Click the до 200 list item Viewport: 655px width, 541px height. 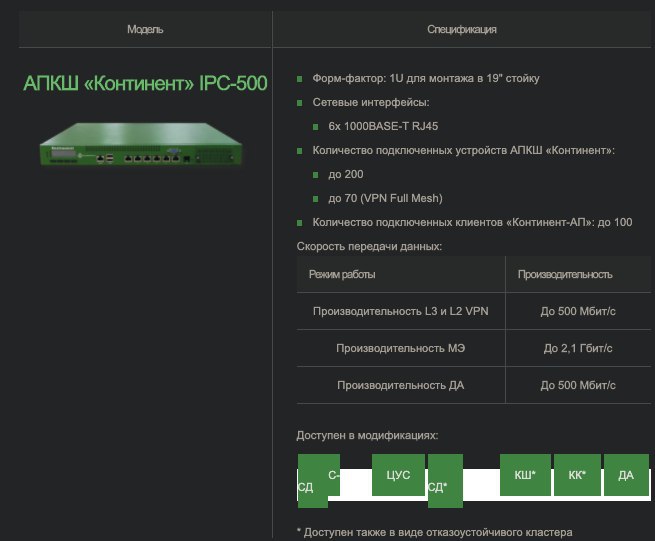pyautogui.click(x=346, y=174)
